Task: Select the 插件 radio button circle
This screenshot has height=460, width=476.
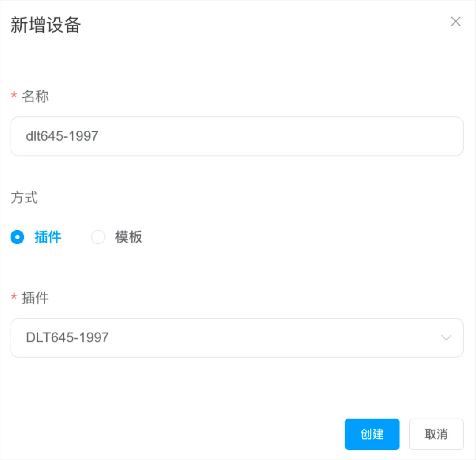Action: (x=17, y=237)
